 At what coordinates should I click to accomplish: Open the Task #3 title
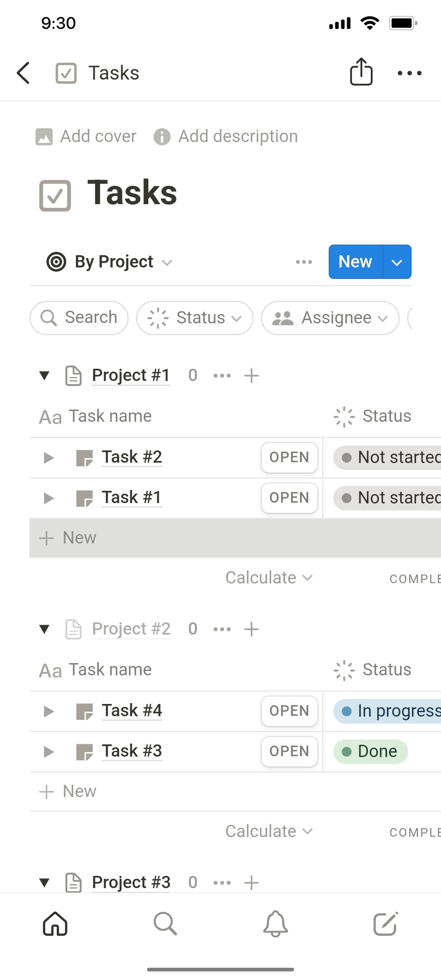(x=132, y=751)
